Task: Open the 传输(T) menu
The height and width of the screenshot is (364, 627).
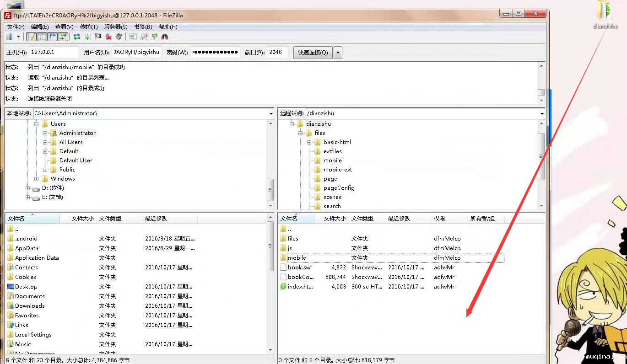Action: tap(89, 27)
